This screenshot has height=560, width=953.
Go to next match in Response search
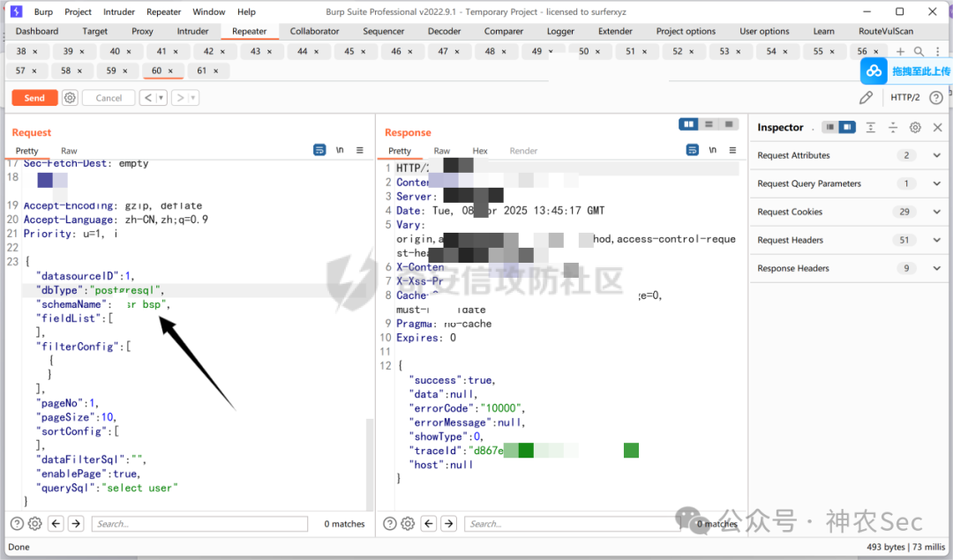448,524
